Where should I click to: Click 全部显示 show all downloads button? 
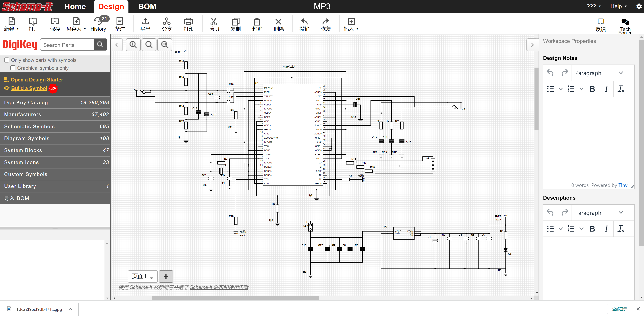pos(619,309)
